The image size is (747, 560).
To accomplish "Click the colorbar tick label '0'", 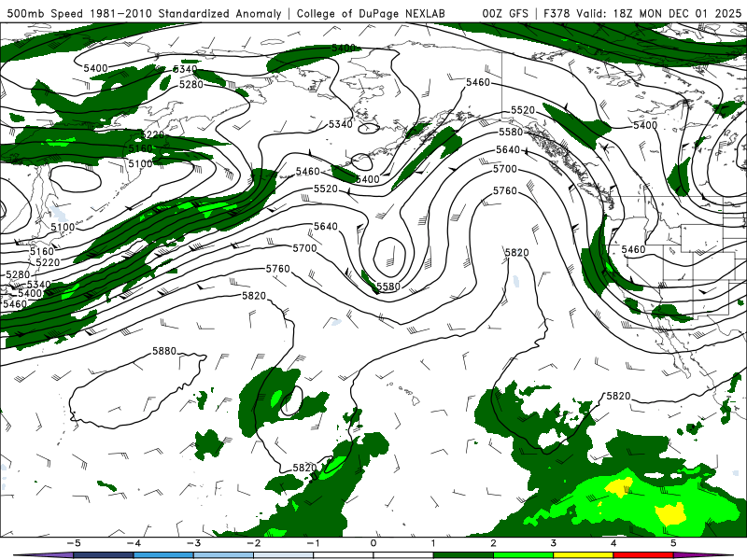I will click(373, 543).
